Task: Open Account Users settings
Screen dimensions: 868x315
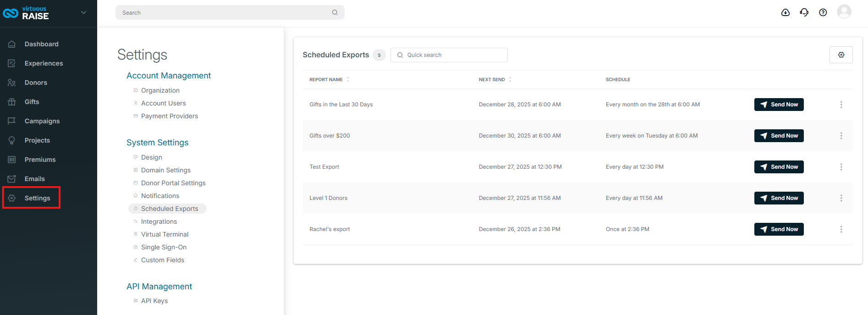Action: (163, 103)
